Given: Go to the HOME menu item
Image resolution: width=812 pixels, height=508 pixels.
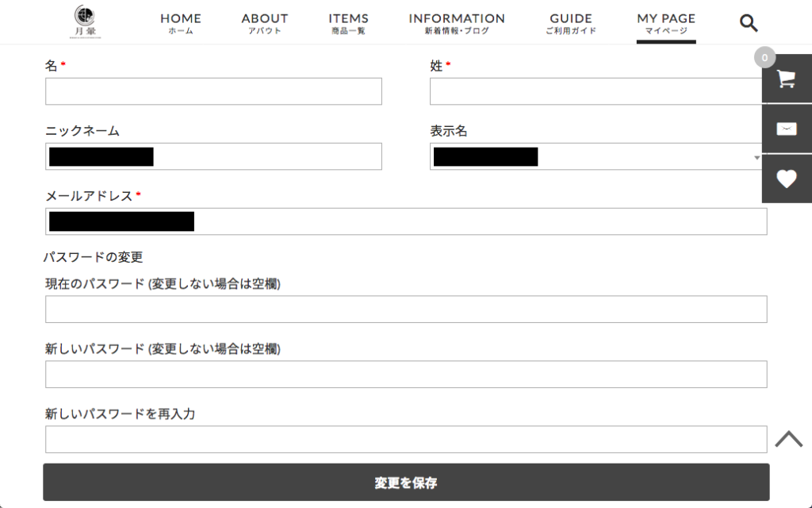Looking at the screenshot, I should tap(181, 23).
